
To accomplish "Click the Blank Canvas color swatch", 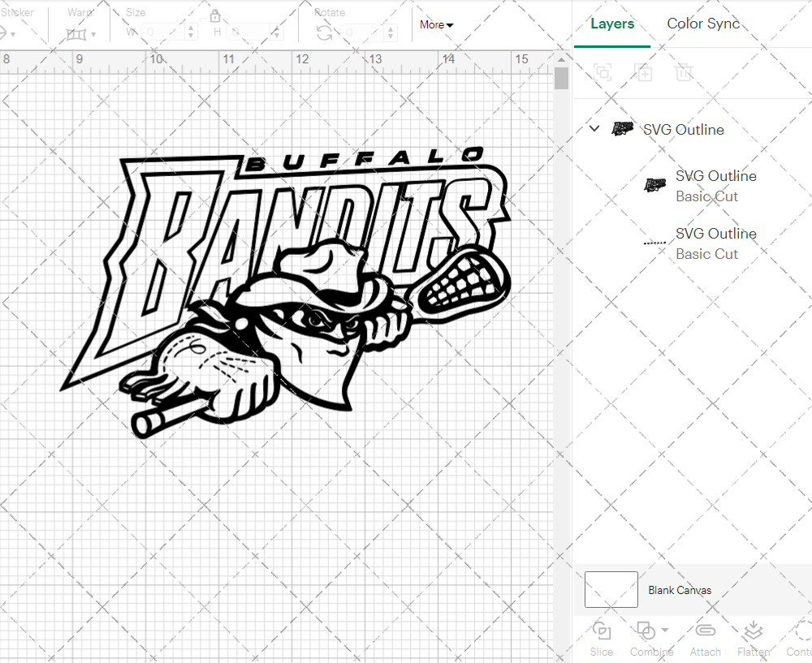I will pyautogui.click(x=611, y=590).
